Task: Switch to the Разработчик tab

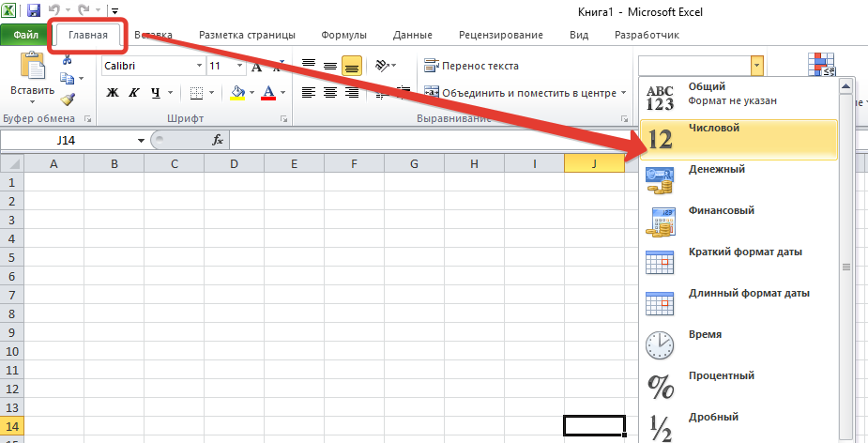Action: tap(647, 35)
